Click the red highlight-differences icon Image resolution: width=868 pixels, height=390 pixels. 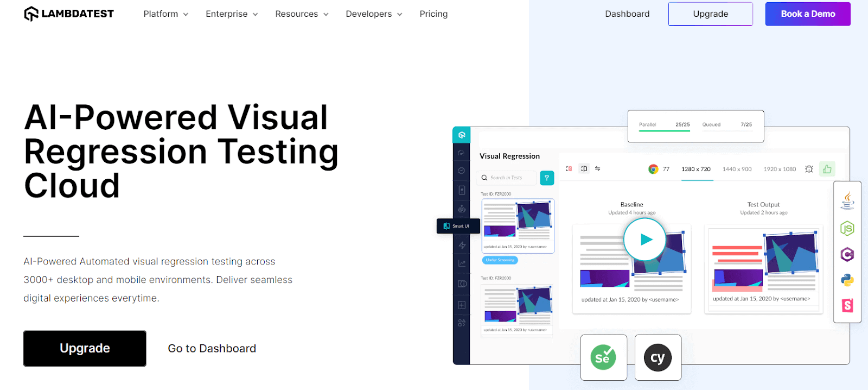pyautogui.click(x=569, y=169)
